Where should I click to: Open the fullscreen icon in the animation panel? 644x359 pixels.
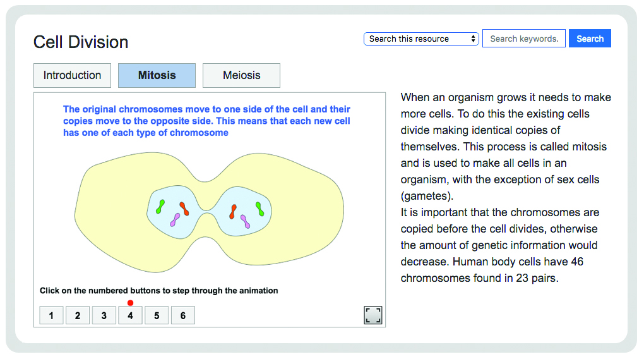pyautogui.click(x=373, y=315)
